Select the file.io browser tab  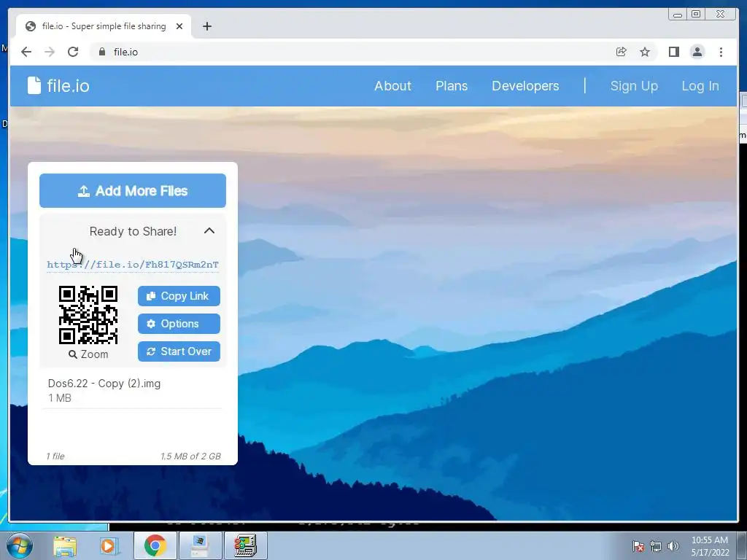click(x=104, y=26)
